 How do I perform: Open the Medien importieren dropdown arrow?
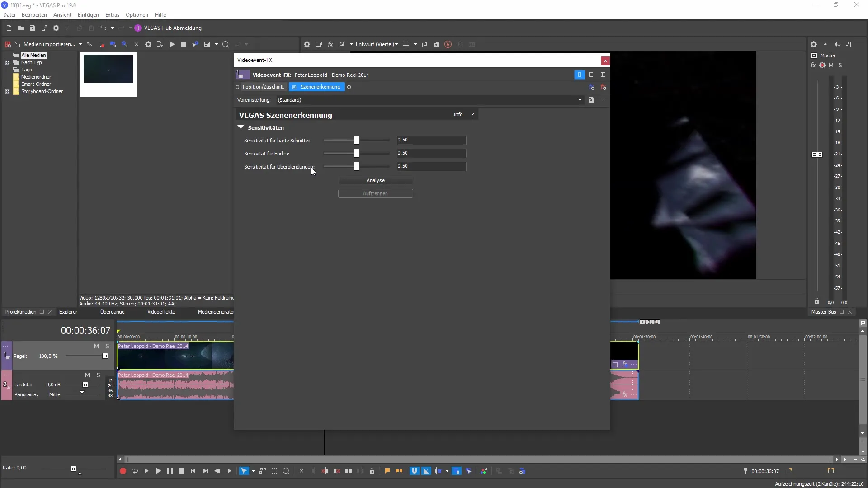tap(80, 44)
